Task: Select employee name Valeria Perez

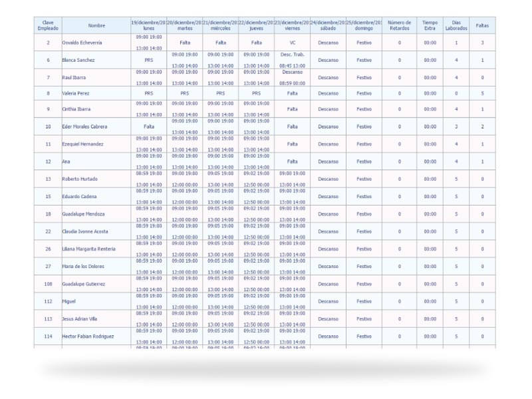Action: point(76,93)
